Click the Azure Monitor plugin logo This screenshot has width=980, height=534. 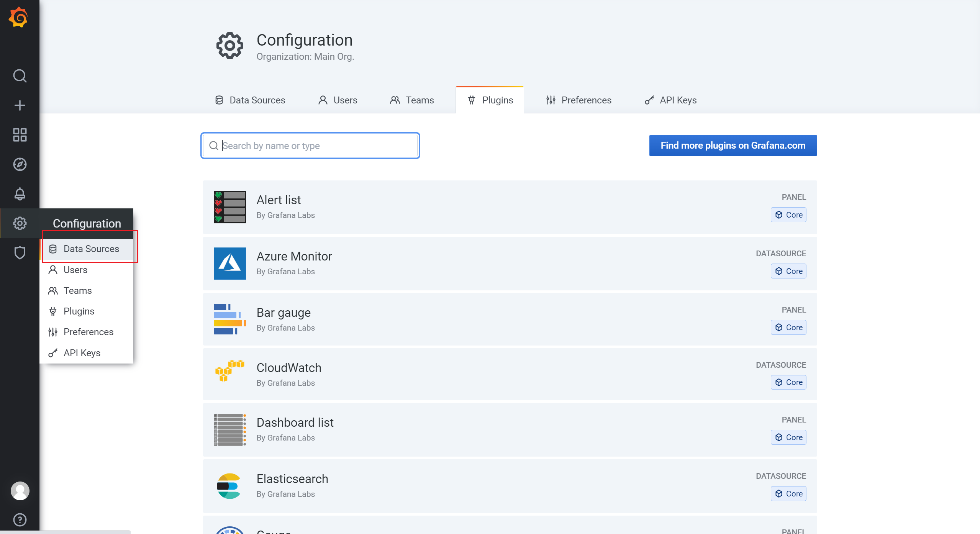pos(230,264)
